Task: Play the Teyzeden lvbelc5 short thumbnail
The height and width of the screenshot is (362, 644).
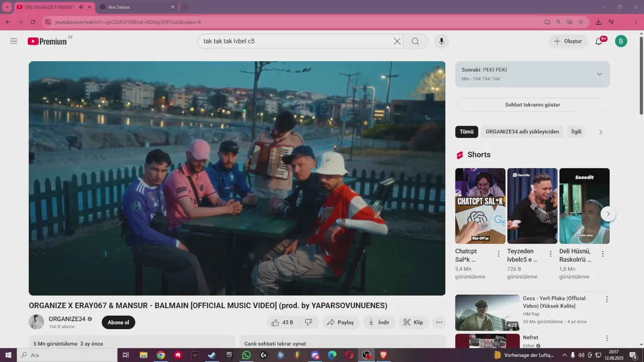Action: 532,206
